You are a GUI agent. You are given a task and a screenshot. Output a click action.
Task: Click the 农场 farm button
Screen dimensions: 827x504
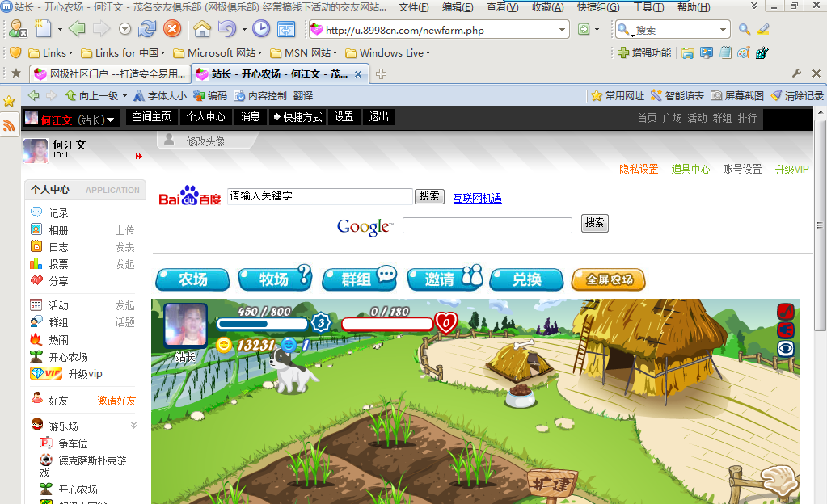click(192, 279)
